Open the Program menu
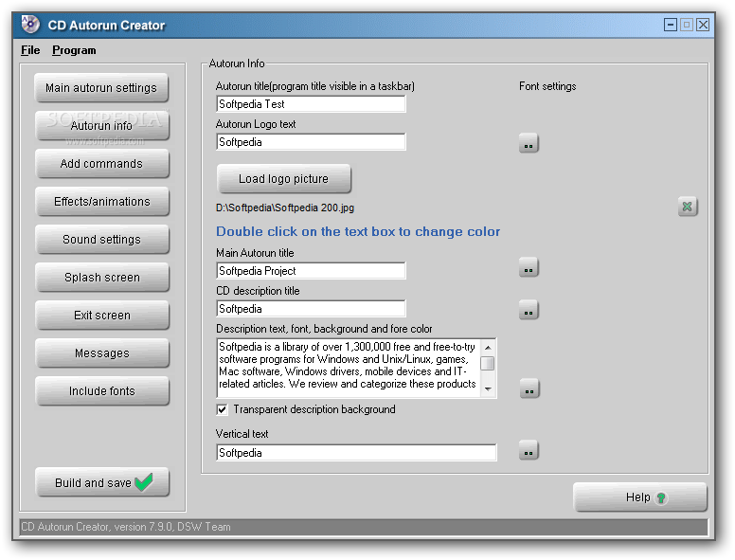This screenshot has height=560, width=735. 74,50
